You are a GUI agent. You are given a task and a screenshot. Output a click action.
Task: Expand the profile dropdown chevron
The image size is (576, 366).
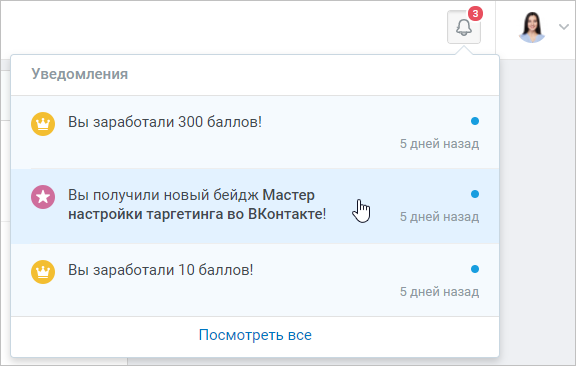(564, 27)
